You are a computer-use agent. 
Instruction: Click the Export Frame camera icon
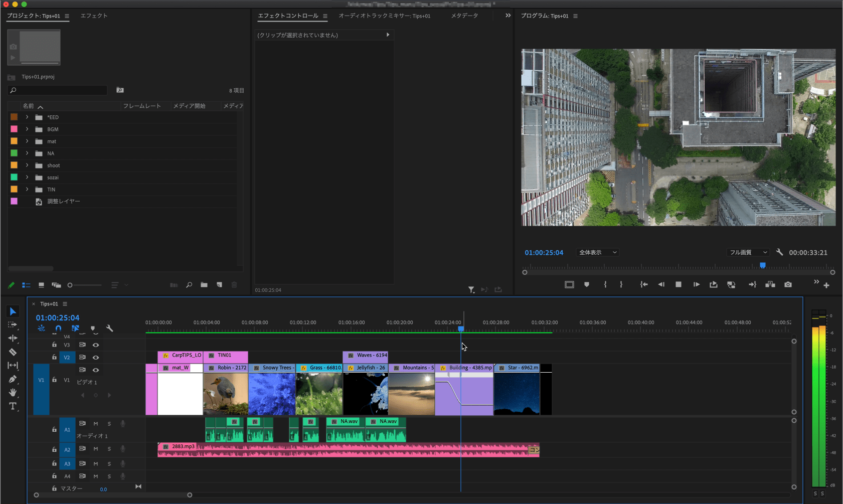[788, 285]
